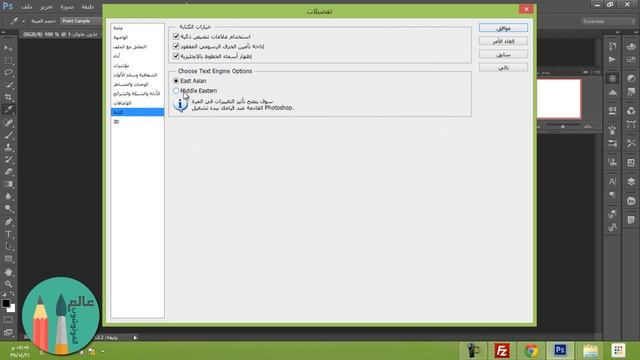Open the ملف (File) menu
The image size is (640, 360).
pos(27,7)
